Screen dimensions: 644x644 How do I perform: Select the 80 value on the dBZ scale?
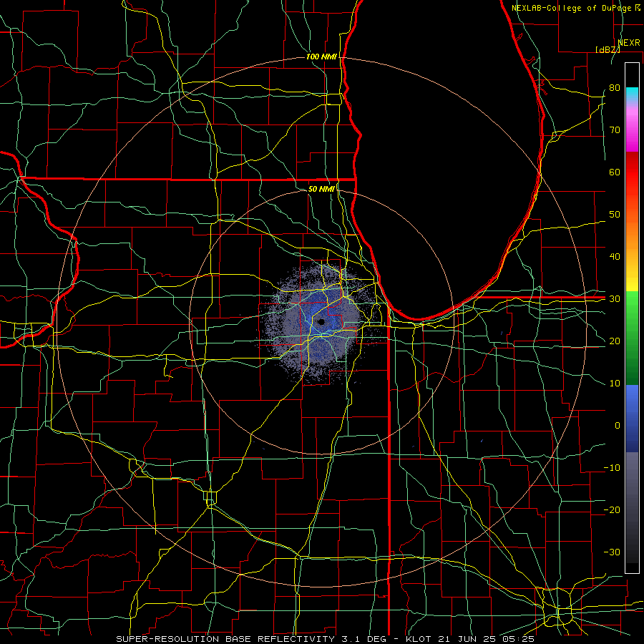coord(615,88)
